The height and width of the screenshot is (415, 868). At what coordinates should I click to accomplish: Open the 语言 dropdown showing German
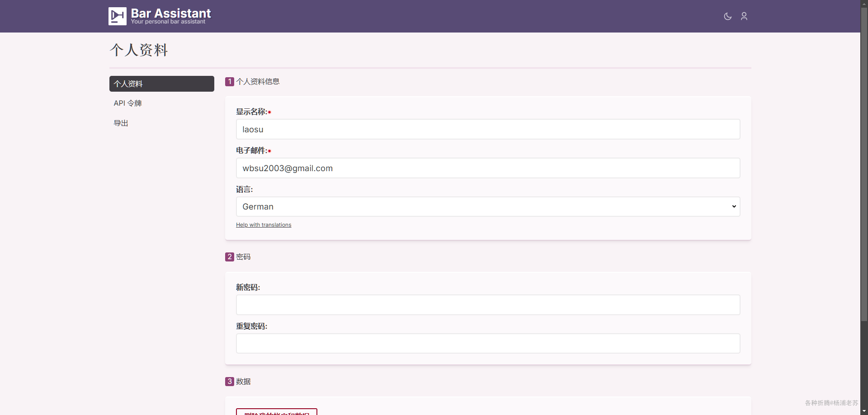pyautogui.click(x=488, y=206)
